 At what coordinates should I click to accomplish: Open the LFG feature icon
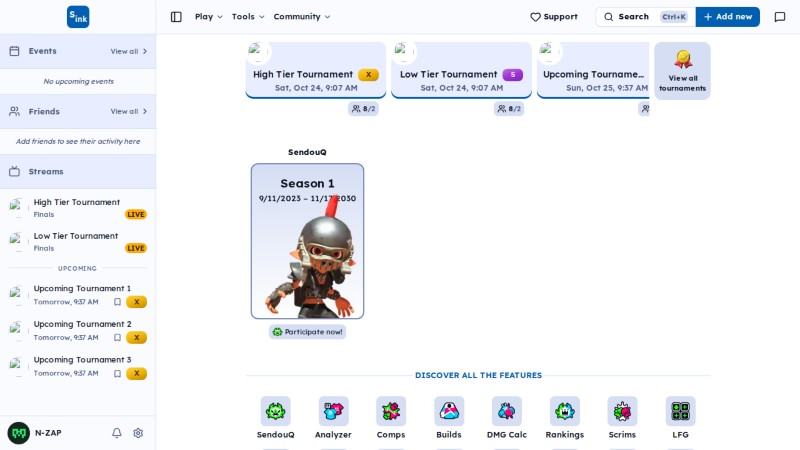(x=680, y=411)
